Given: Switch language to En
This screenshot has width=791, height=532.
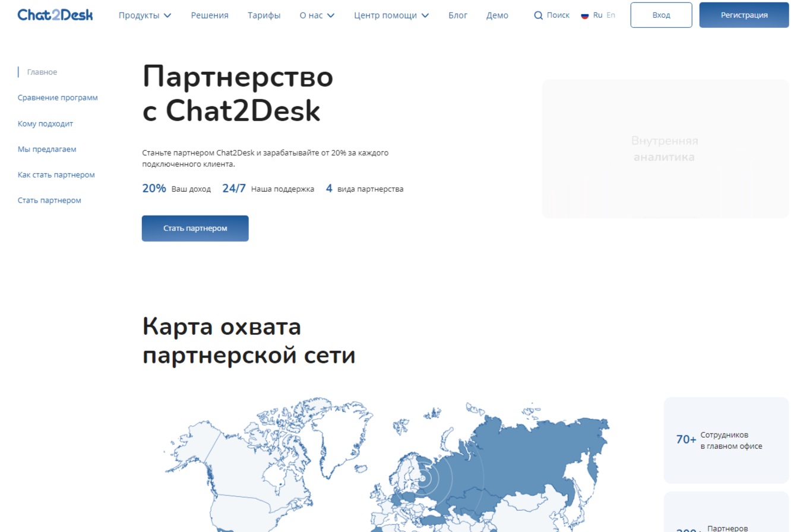Looking at the screenshot, I should (610, 15).
